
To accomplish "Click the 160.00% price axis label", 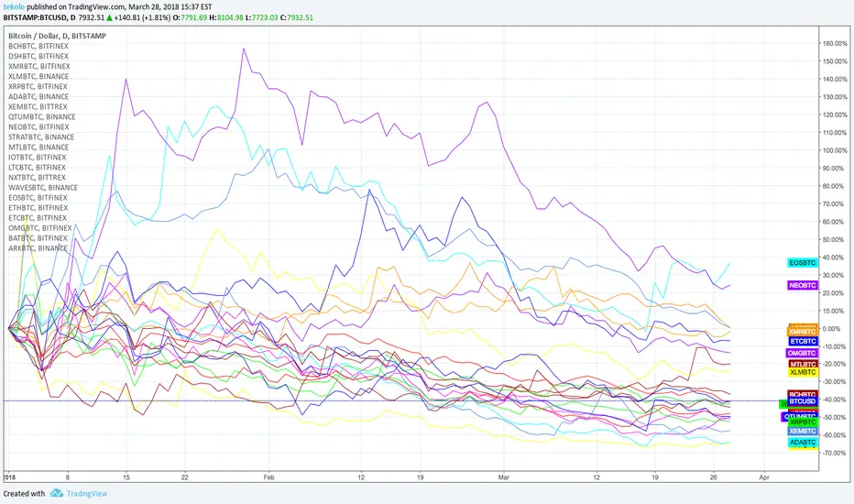I will 836,43.
